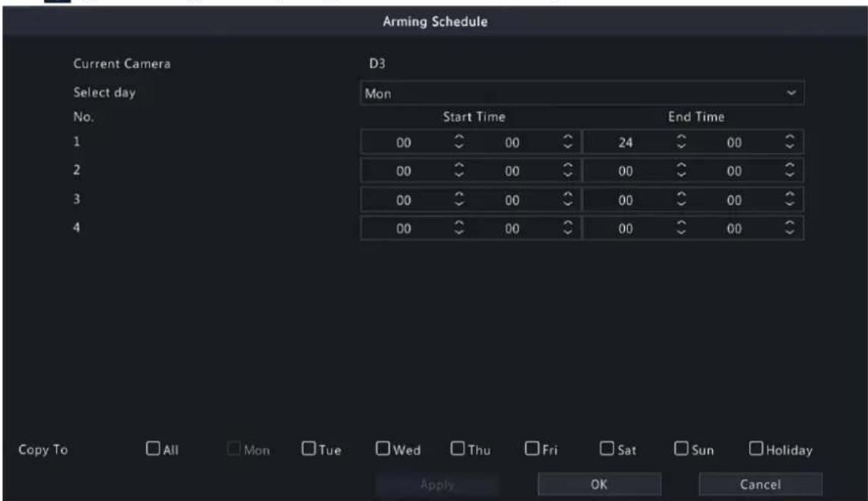
Task: Check the Sun copy checkbox
Action: 681,449
